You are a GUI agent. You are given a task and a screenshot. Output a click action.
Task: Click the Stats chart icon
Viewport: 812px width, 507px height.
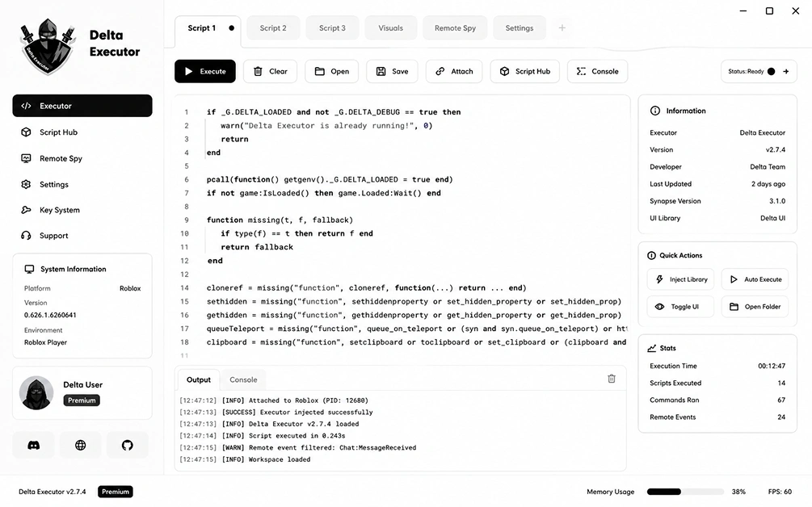(652, 348)
